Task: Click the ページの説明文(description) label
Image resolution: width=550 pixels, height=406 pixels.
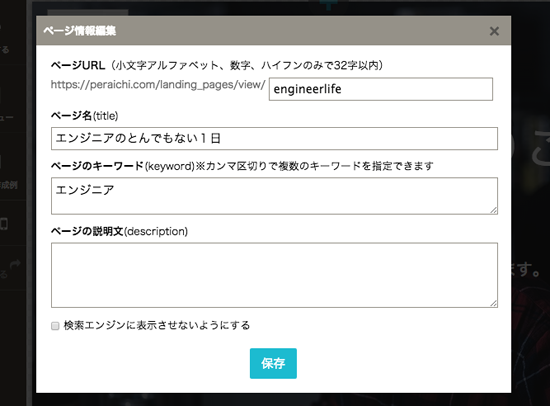Action: tap(120, 231)
